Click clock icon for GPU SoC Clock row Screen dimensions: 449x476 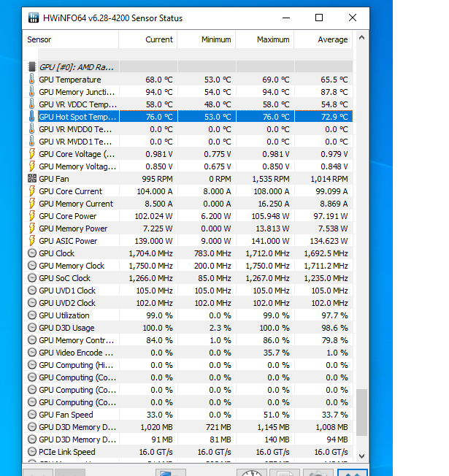(32, 278)
